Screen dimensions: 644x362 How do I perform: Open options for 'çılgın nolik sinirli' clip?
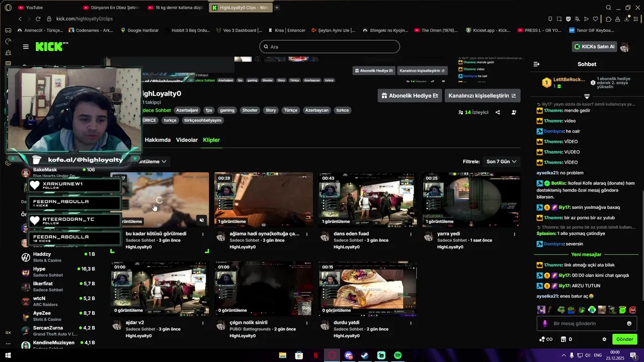tap(307, 323)
